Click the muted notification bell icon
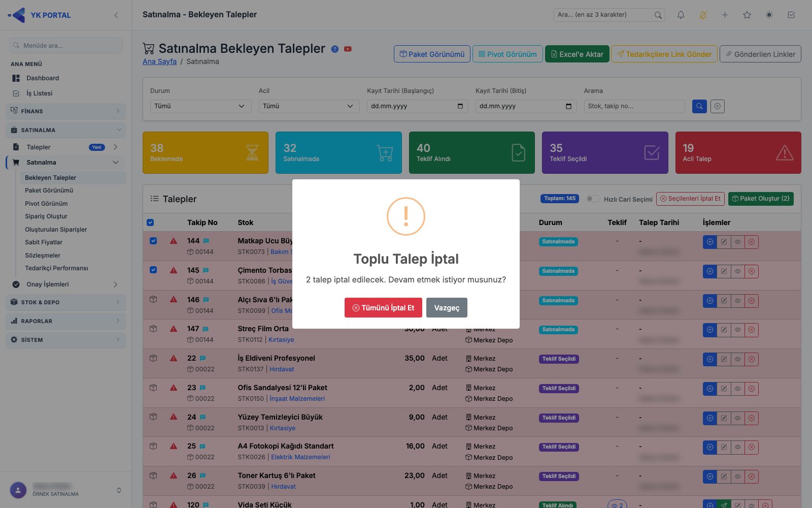Image resolution: width=812 pixels, height=508 pixels. (x=703, y=15)
